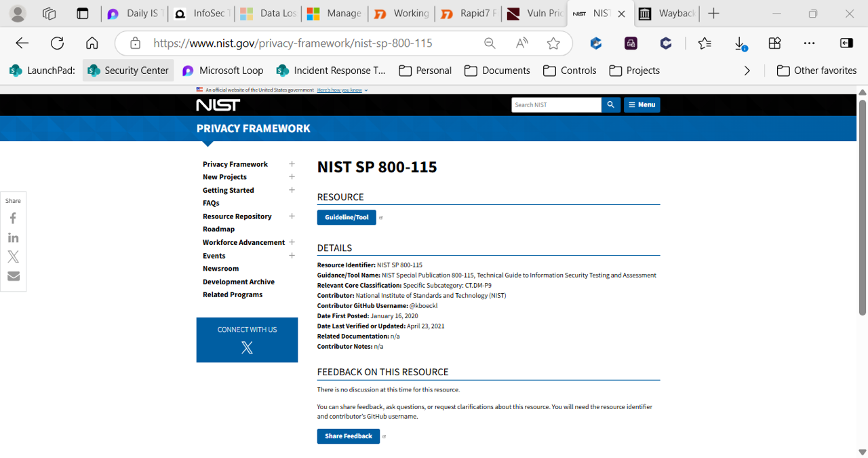Viewport: 868px width, 458px height.
Task: Open the Favorites list toolbar icon
Action: point(705,43)
